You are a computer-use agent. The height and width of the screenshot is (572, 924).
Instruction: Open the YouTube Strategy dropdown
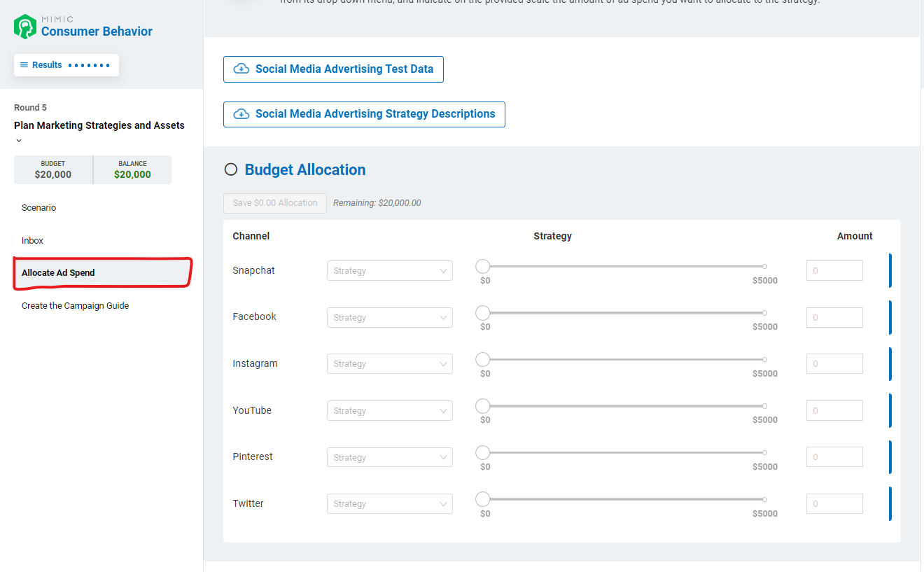click(x=390, y=411)
